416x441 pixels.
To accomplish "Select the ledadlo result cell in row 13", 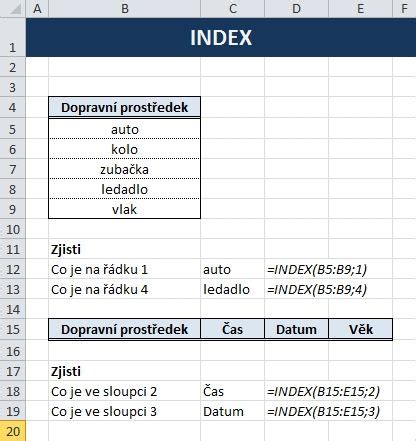I will pos(233,289).
